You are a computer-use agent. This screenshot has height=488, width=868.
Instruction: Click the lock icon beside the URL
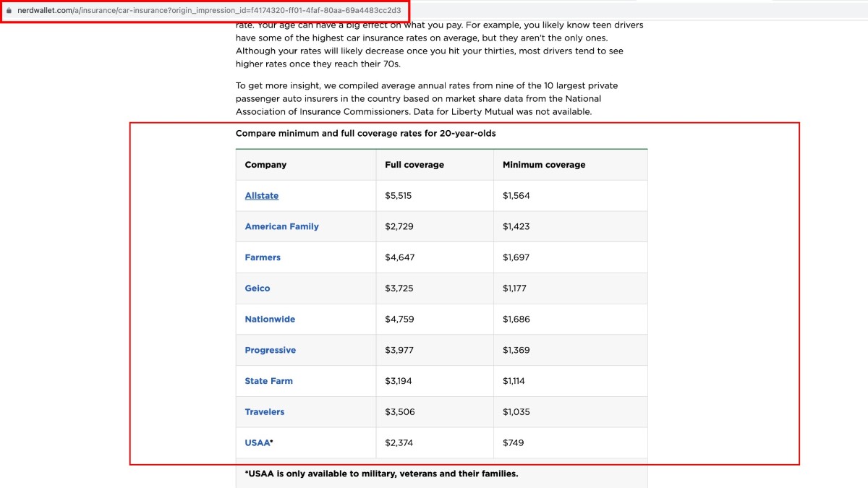point(9,11)
